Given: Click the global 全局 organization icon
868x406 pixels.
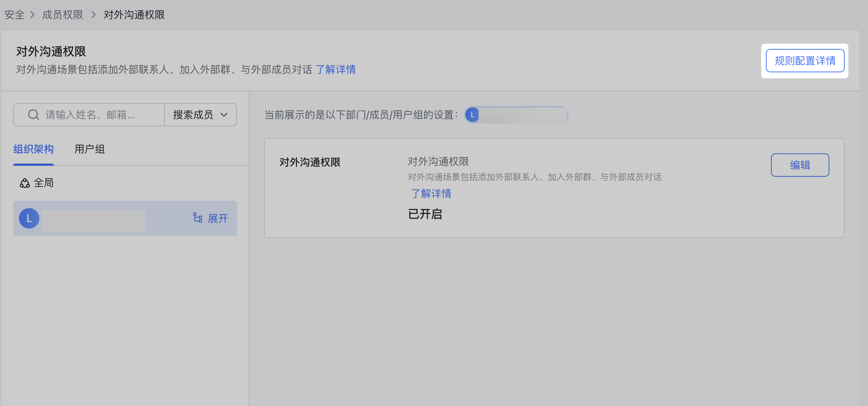Looking at the screenshot, I should pyautogui.click(x=25, y=183).
